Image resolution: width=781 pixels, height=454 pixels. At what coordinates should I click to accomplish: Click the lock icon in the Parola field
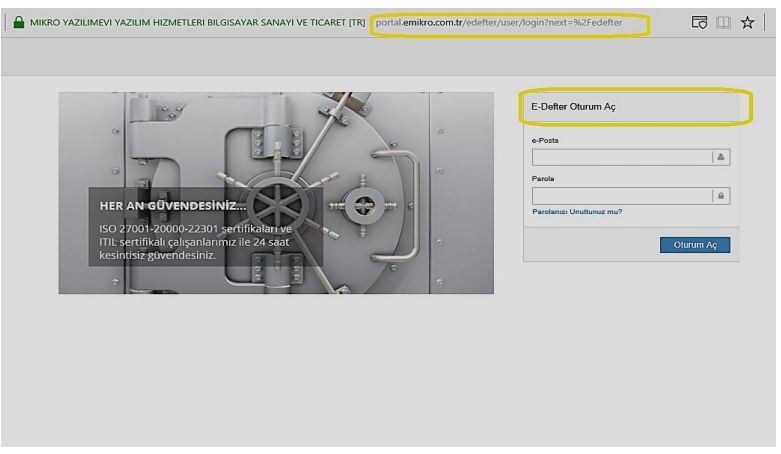point(721,196)
